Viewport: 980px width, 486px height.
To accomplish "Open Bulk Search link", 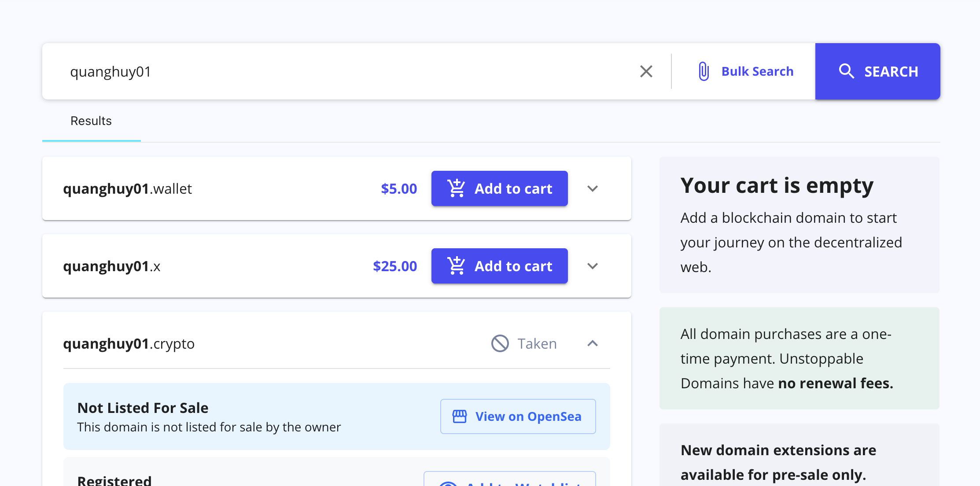I will click(757, 71).
